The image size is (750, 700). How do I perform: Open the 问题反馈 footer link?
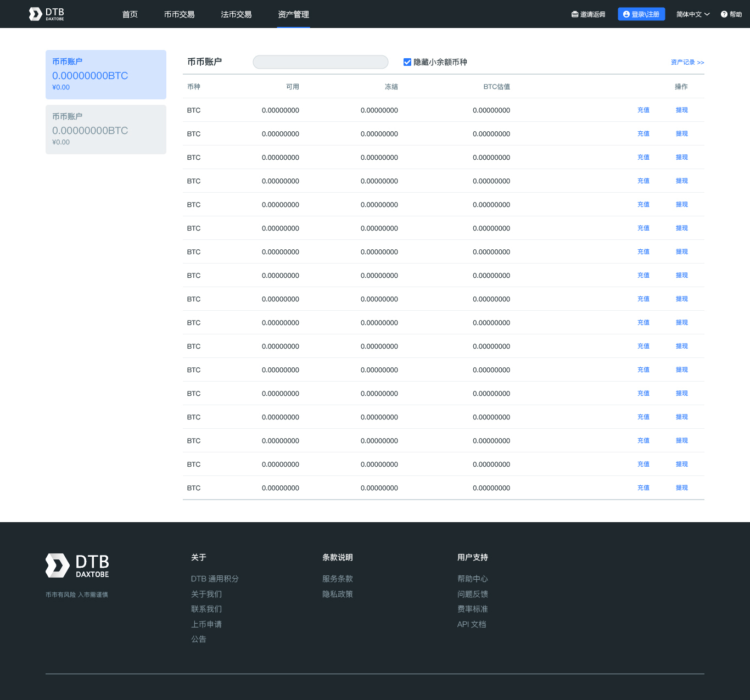(x=473, y=594)
